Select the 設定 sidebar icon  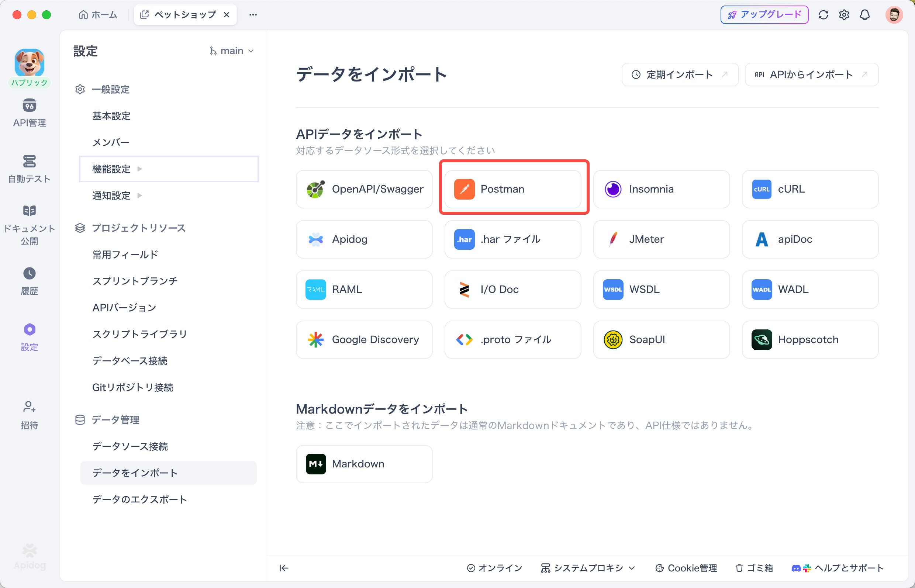tap(30, 337)
